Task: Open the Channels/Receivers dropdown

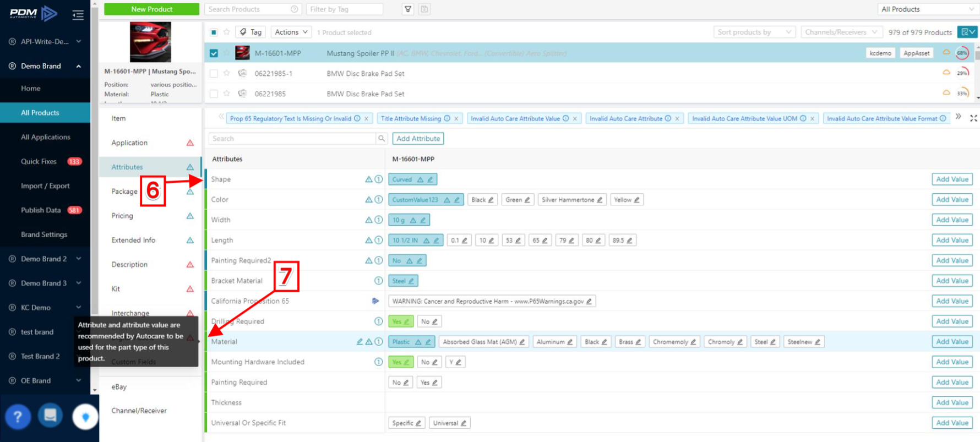Action: pos(842,32)
